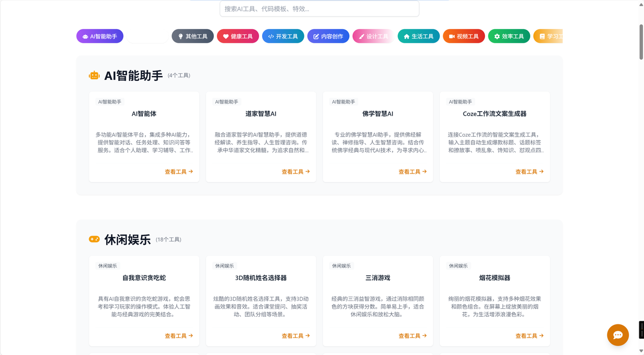Click the robot icon beside AI智能助手 heading
Viewport: 644px width, 355px height.
pos(94,75)
